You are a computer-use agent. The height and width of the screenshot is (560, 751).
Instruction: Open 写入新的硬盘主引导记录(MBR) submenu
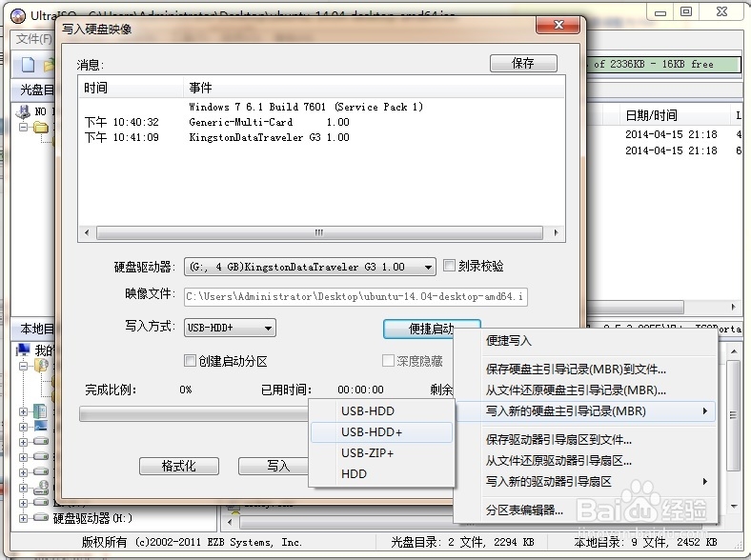coord(586,411)
